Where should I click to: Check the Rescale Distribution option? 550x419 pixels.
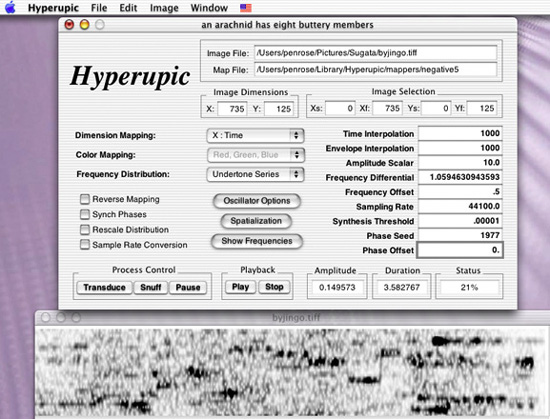(x=85, y=230)
